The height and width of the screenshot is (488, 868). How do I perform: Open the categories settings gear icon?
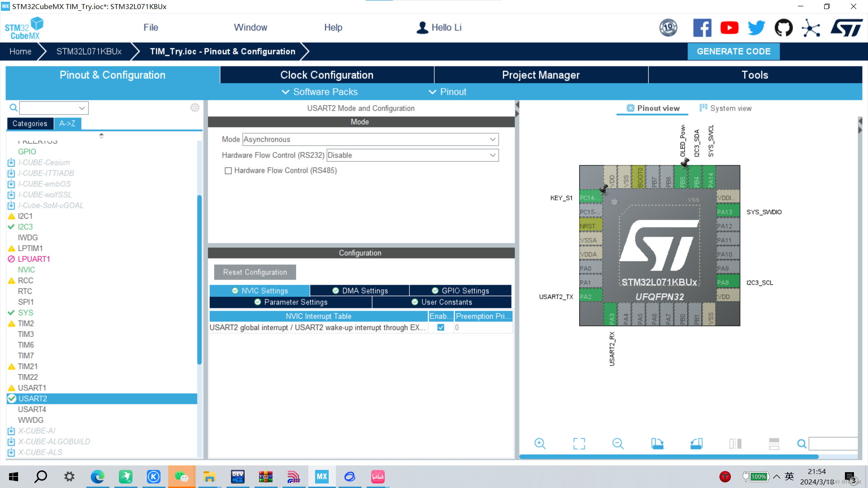coord(195,108)
